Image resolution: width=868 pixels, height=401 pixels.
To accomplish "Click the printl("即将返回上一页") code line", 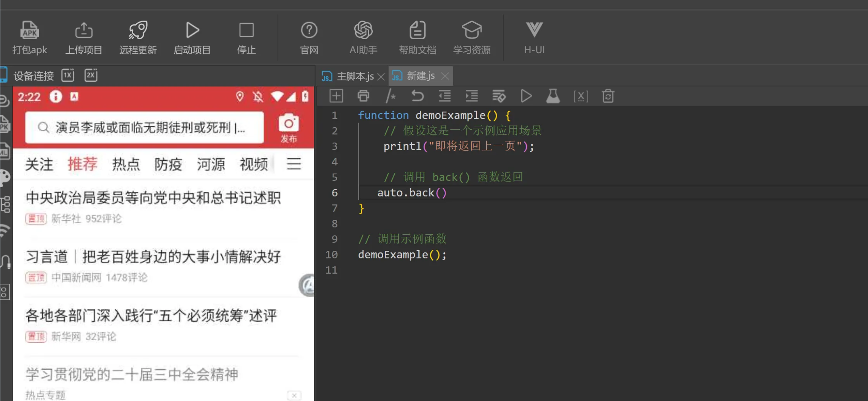I will [x=459, y=146].
